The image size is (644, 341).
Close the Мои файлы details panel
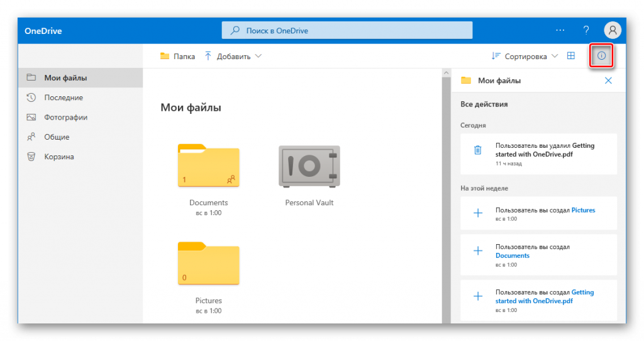(x=608, y=81)
